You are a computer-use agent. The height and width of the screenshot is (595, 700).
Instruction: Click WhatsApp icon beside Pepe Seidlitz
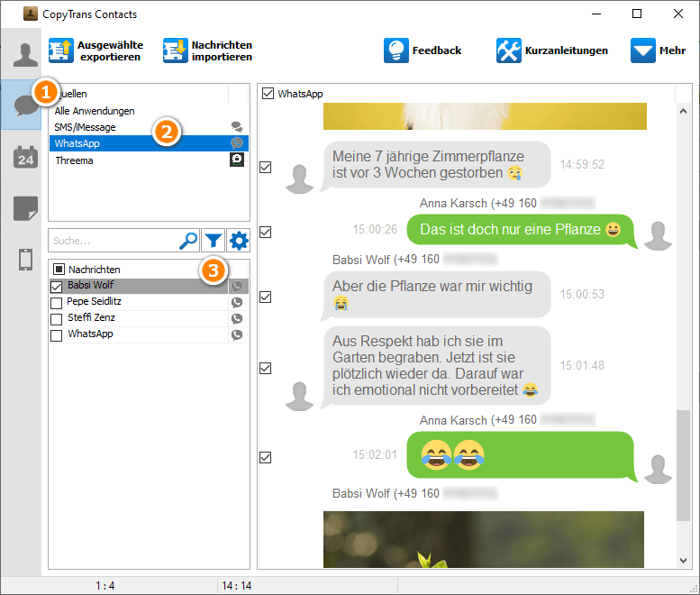[x=237, y=302]
